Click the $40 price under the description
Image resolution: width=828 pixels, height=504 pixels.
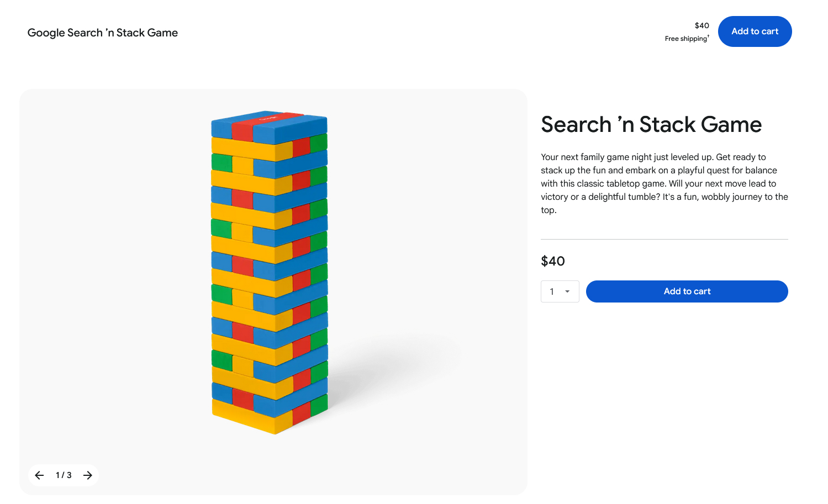(553, 261)
